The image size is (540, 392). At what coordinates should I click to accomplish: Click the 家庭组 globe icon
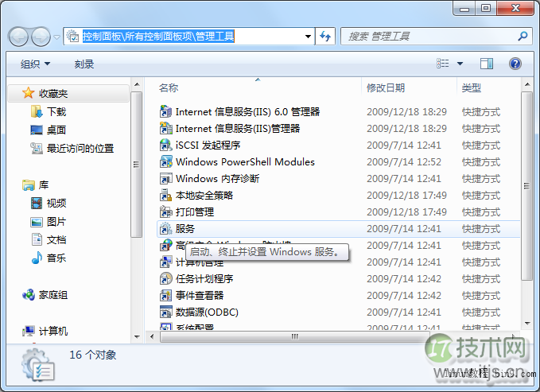coord(29,295)
